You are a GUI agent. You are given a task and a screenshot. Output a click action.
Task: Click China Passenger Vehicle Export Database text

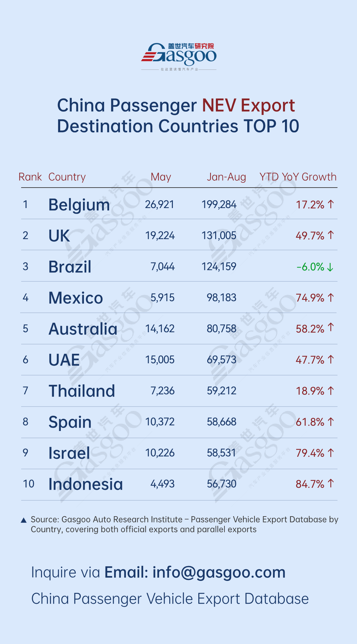coord(170,599)
